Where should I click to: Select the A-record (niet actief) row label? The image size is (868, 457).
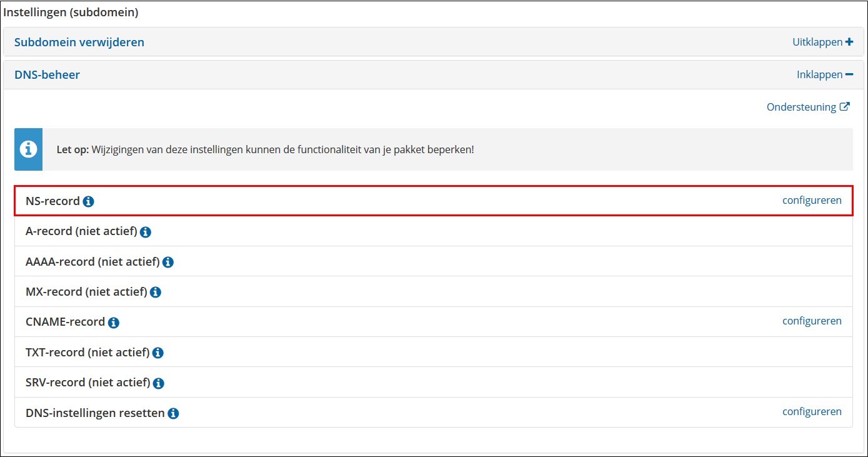point(81,231)
